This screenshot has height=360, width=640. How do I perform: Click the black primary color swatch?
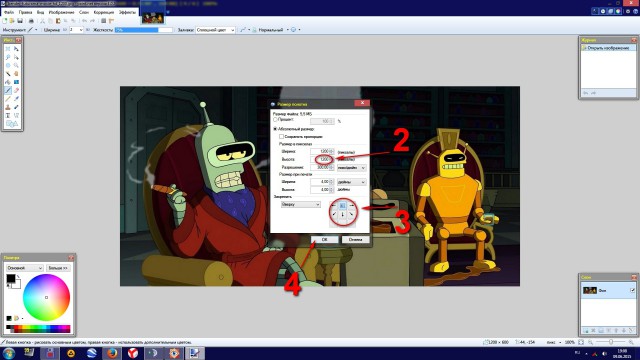click(11, 278)
